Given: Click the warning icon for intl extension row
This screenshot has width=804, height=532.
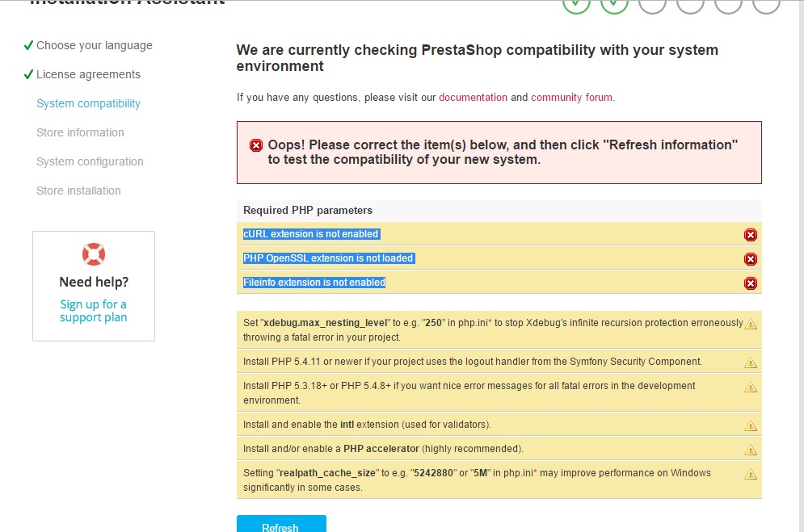Looking at the screenshot, I should pyautogui.click(x=751, y=425).
